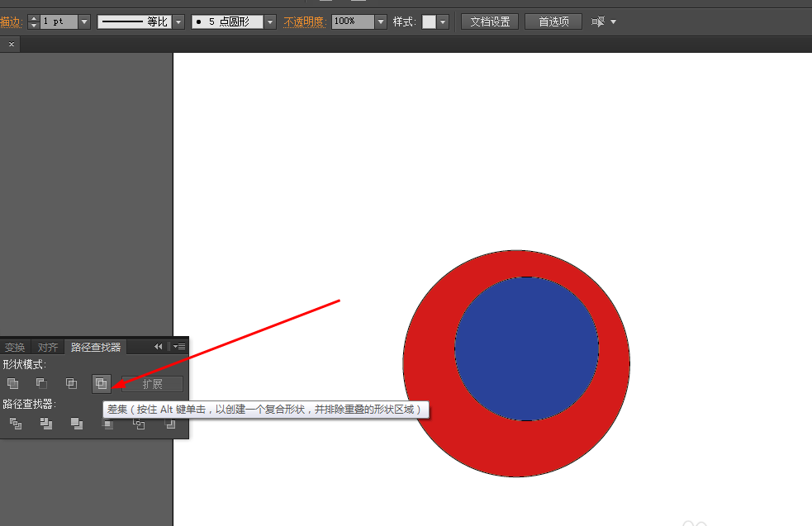
Task: Expand the 5 点圆形 brush dropdown
Action: click(x=270, y=21)
